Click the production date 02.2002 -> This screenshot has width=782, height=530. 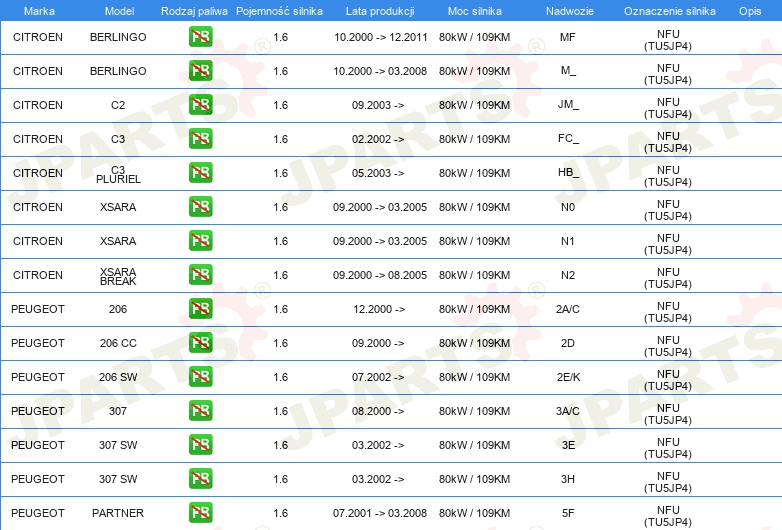pyautogui.click(x=378, y=139)
